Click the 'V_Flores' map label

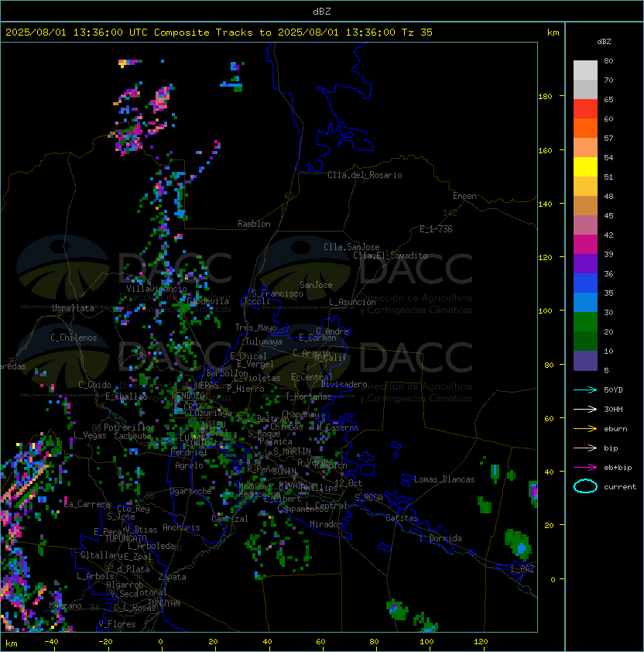tap(117, 624)
